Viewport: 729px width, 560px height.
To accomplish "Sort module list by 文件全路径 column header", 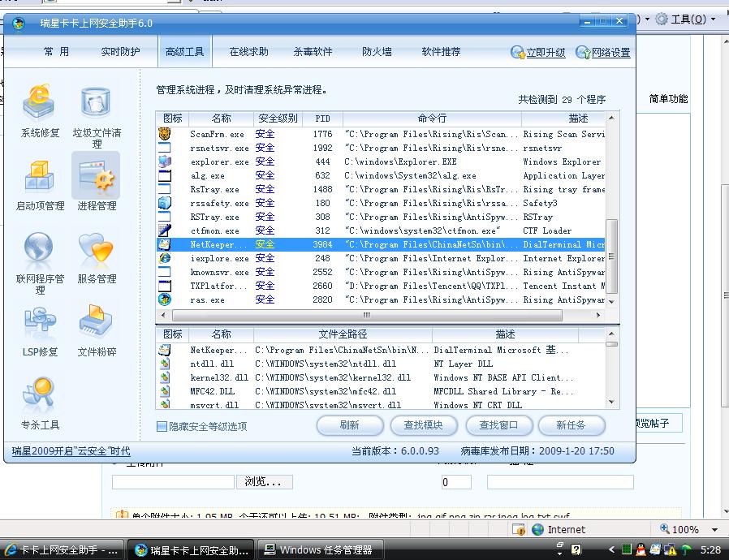I will (343, 334).
